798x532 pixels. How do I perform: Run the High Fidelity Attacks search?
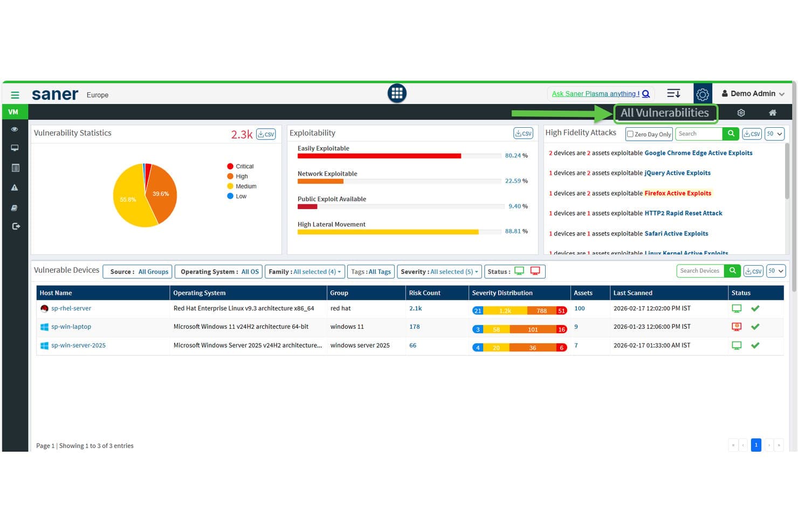pos(731,134)
